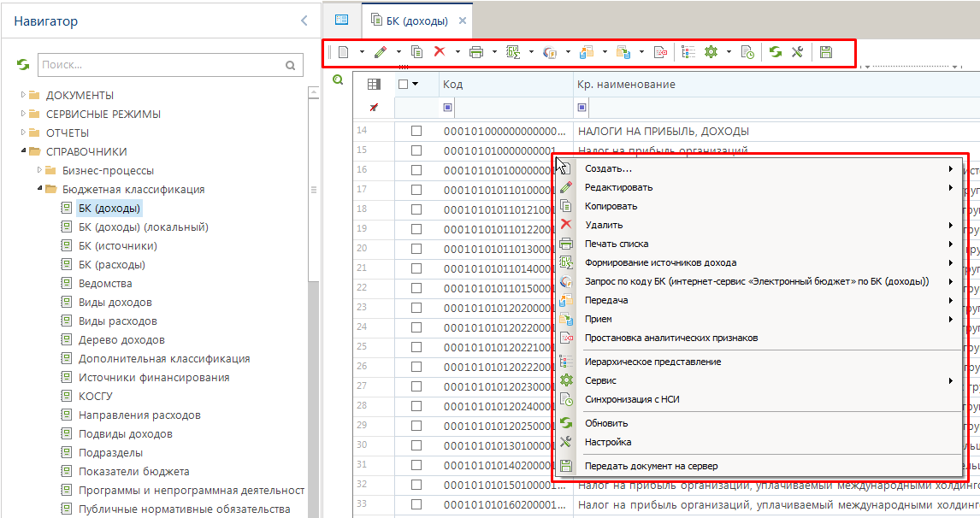The image size is (980, 518).
Task: Click the filter icon under Код column
Action: [x=447, y=108]
